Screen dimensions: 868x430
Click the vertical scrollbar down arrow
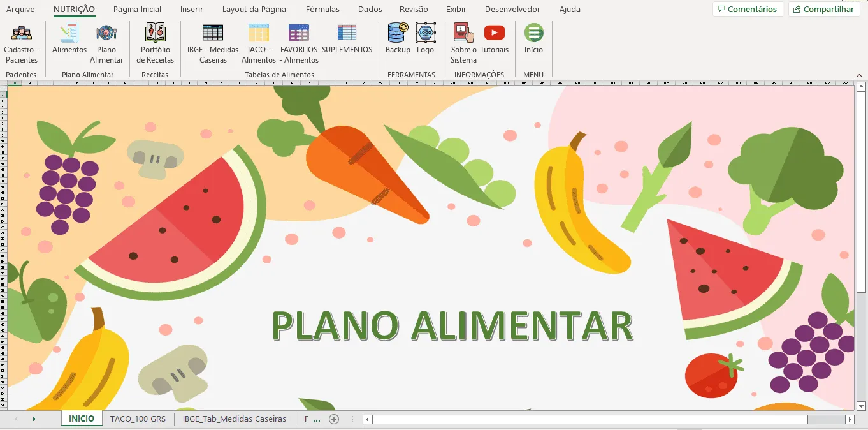pyautogui.click(x=861, y=406)
